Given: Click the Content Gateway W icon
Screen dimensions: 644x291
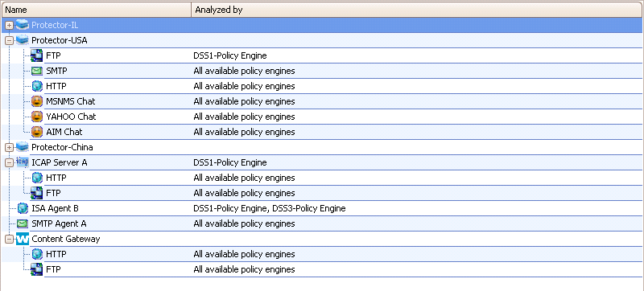Looking at the screenshot, I should (23, 239).
